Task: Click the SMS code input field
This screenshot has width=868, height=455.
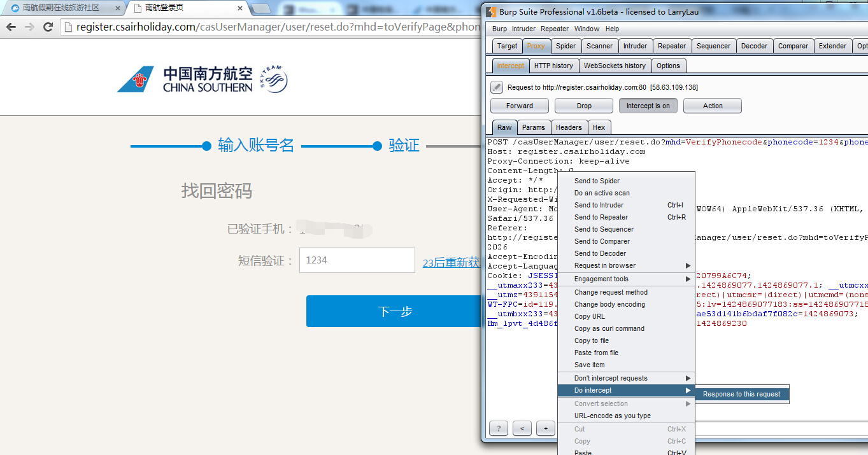Action: (x=357, y=260)
